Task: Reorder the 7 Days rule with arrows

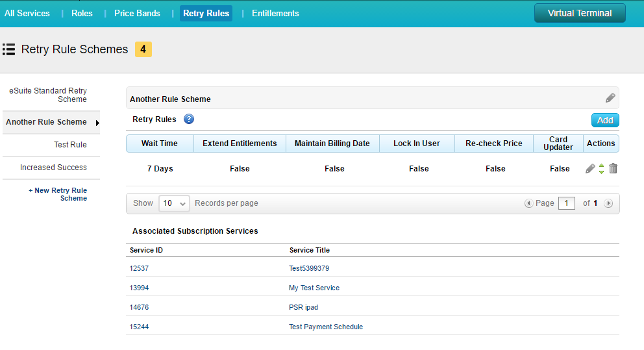Action: coord(601,169)
